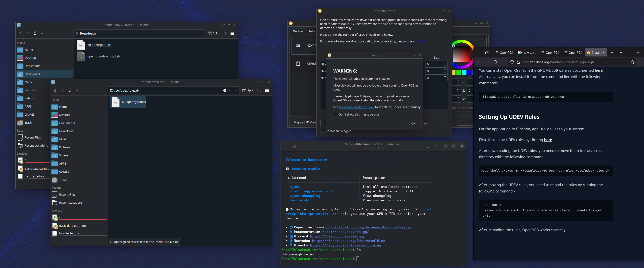Image resolution: width=644 pixels, height=268 pixels.
Task: Pick the blue color swatch in OpenRGB
Action: pos(469,72)
